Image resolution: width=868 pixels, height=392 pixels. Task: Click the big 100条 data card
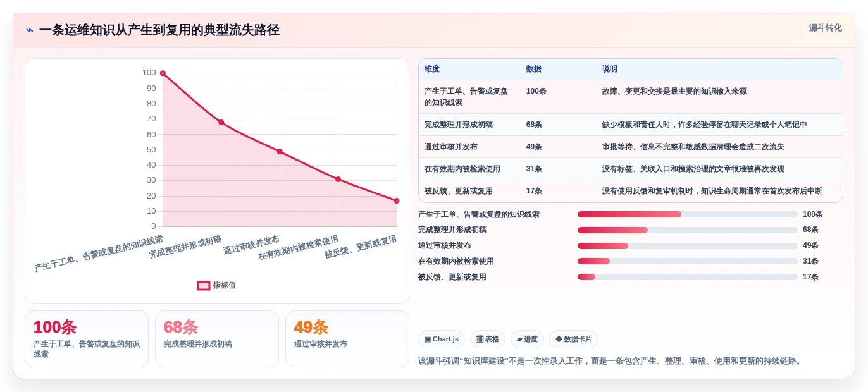[x=87, y=339]
